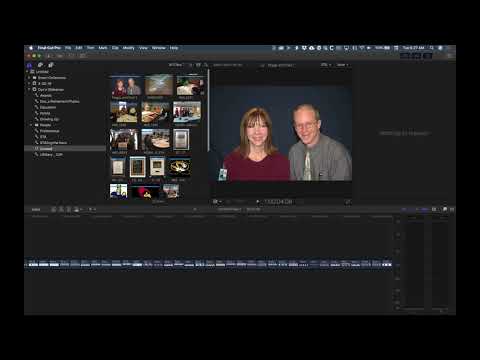
Task: Open the Keyword Editor toolbar icon
Action: pos(60,56)
